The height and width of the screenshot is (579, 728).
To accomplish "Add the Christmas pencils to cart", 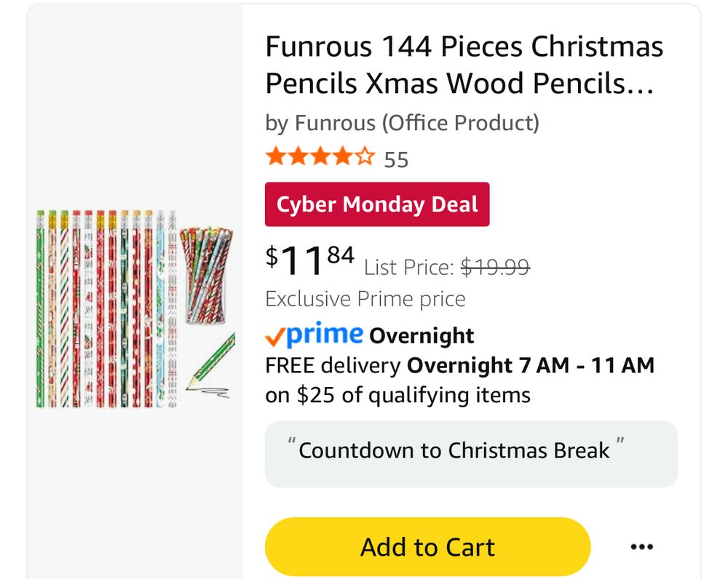I will click(x=427, y=547).
